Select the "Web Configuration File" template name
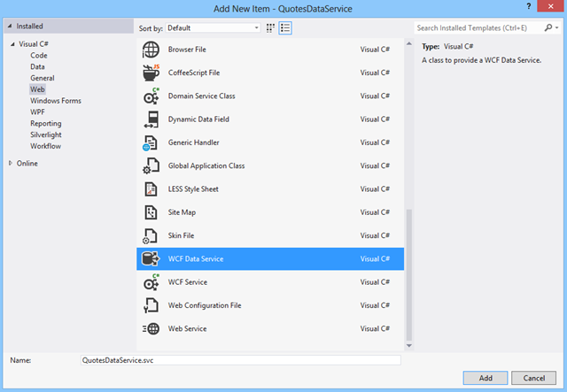Viewport: 567px width, 392px height. pyautogui.click(x=205, y=305)
